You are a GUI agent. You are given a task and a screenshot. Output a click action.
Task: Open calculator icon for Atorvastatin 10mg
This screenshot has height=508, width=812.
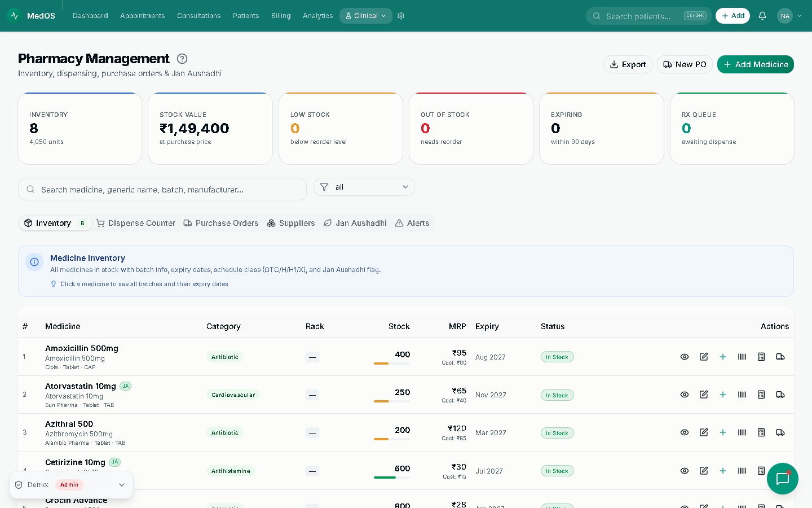[x=761, y=395]
